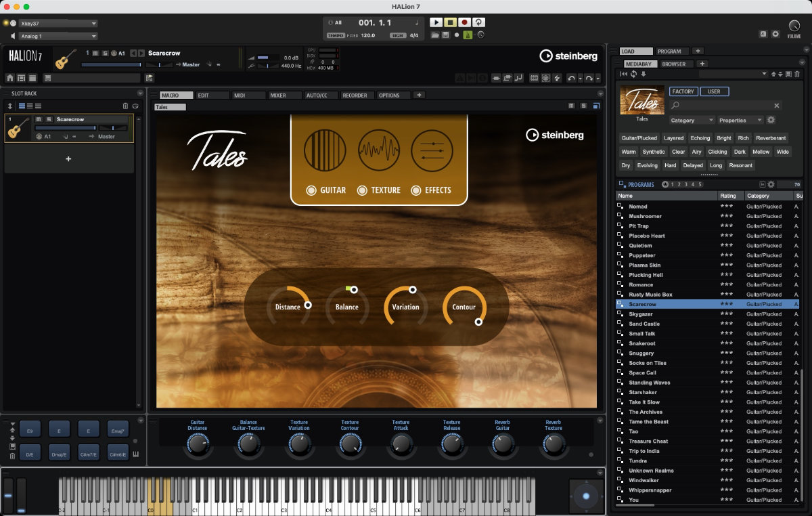The width and height of the screenshot is (812, 516).
Task: Enable the Effects radio button
Action: 416,190
